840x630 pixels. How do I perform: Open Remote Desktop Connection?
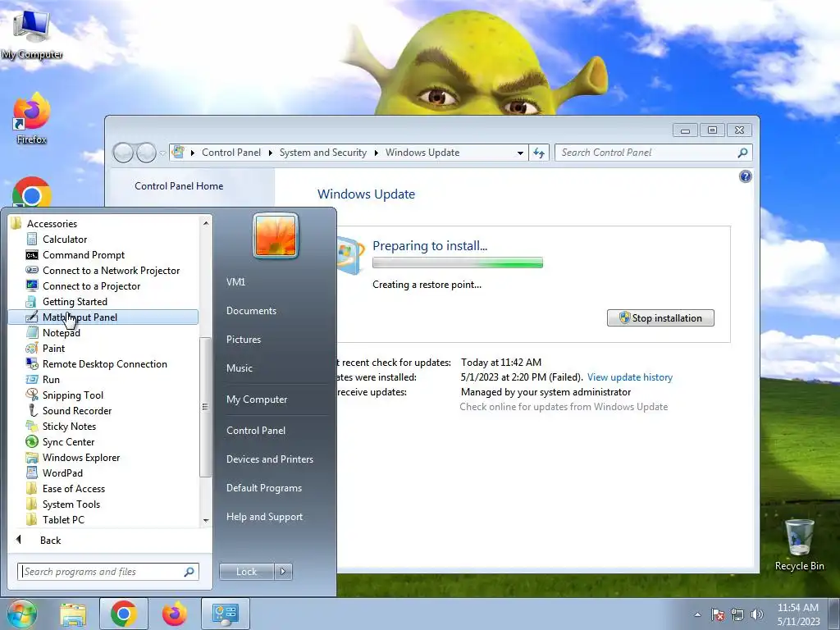[104, 363]
